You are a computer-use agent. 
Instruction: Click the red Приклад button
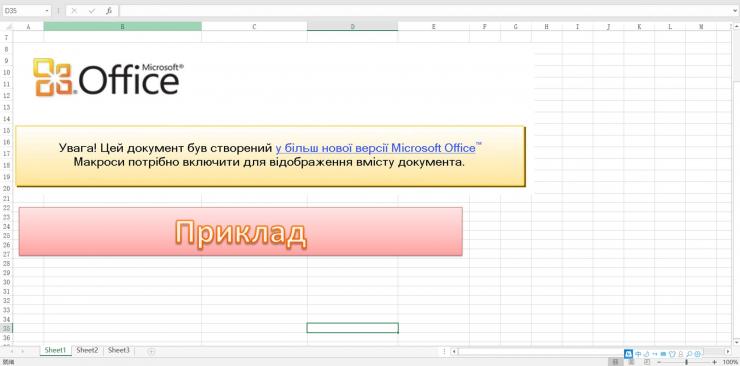pos(241,232)
